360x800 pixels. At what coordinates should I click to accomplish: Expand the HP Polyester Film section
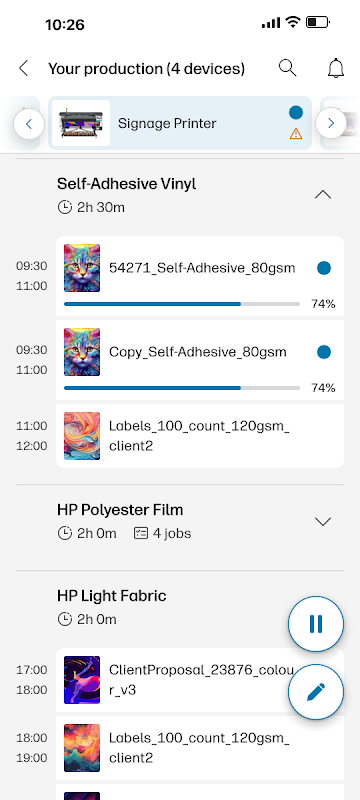click(x=323, y=521)
